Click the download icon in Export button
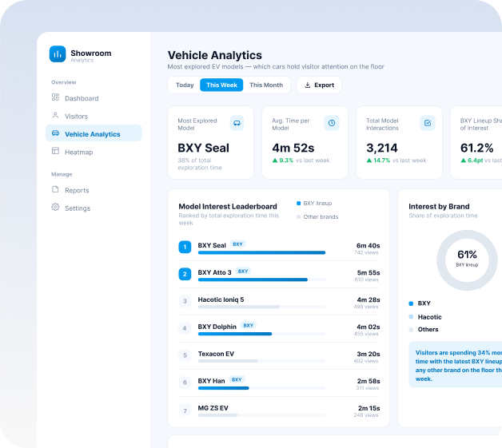 [307, 85]
